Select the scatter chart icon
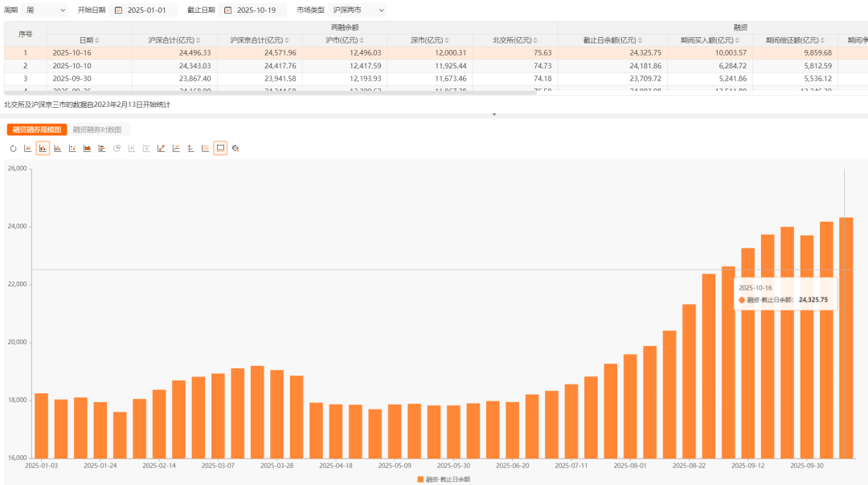The height and width of the screenshot is (485, 868). pos(72,149)
